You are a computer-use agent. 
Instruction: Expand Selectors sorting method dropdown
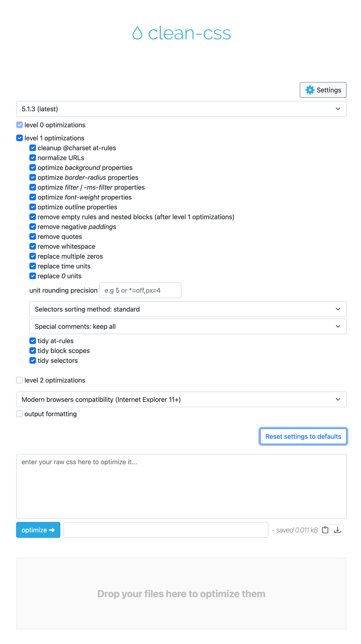click(188, 309)
